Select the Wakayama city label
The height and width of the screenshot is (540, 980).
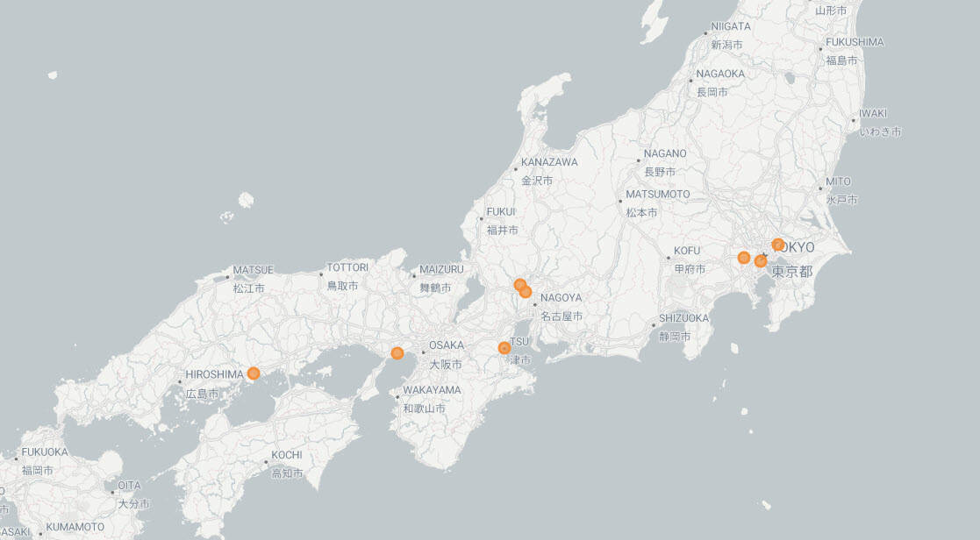[x=432, y=390]
